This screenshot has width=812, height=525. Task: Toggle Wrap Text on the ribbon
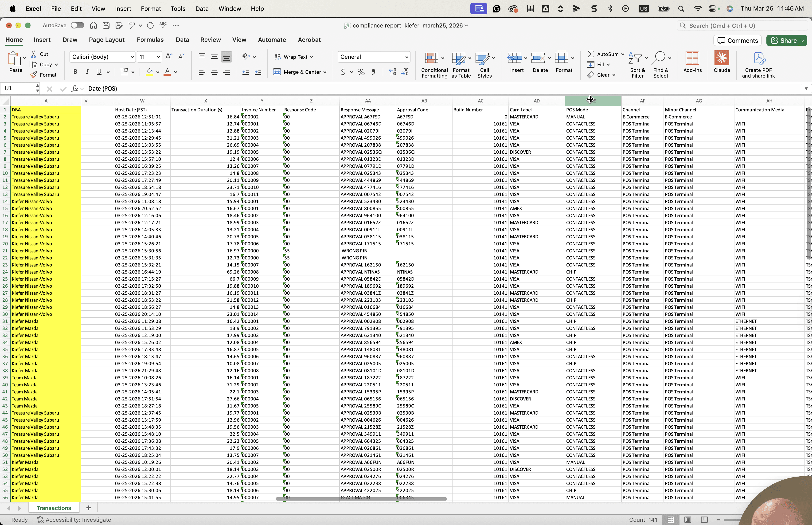click(294, 57)
